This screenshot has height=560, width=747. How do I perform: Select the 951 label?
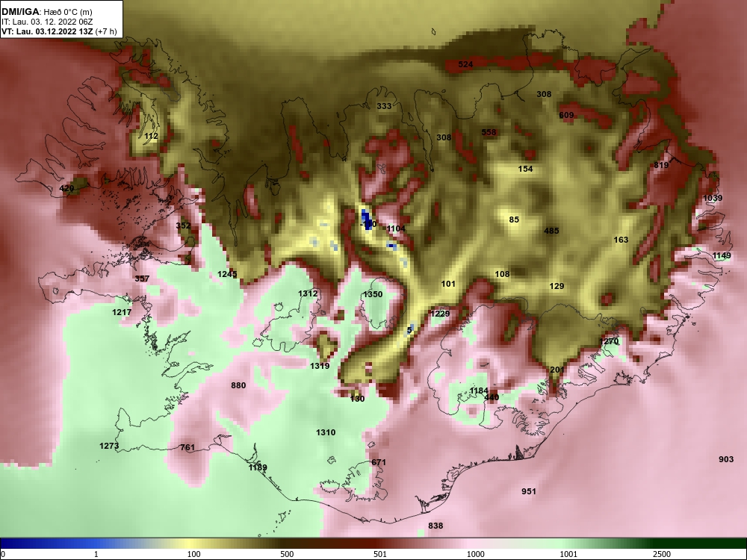pos(529,491)
